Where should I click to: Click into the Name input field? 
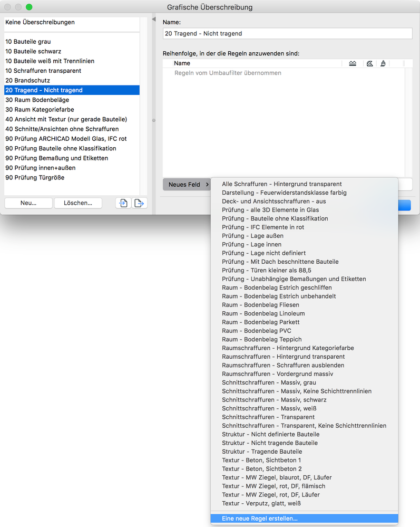(287, 34)
